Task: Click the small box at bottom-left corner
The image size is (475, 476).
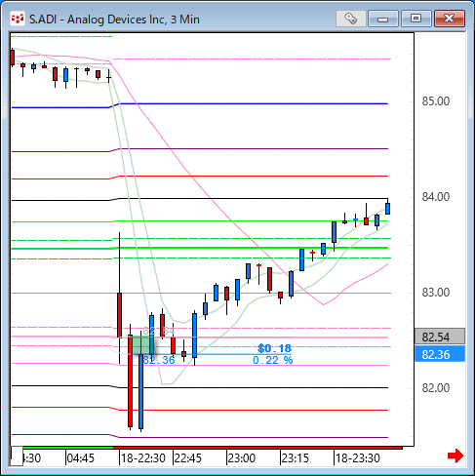Action: click(17, 456)
